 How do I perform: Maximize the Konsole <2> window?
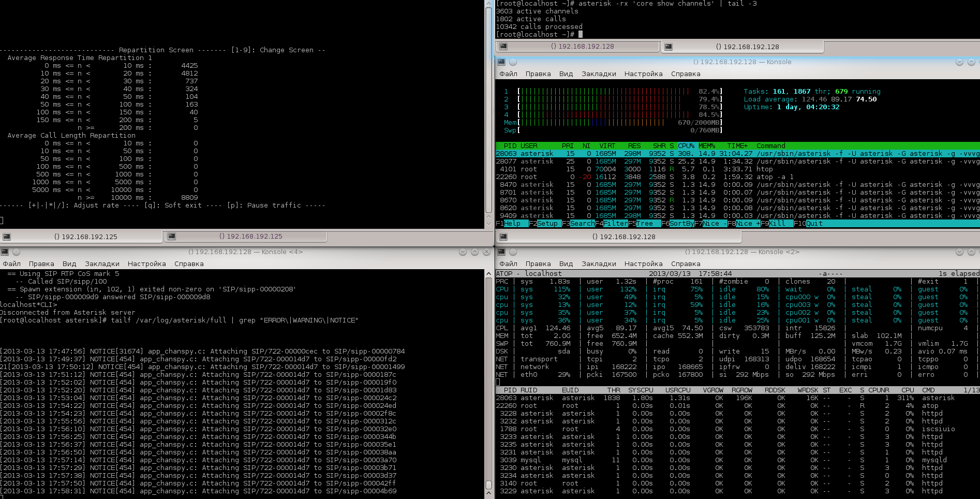click(971, 252)
